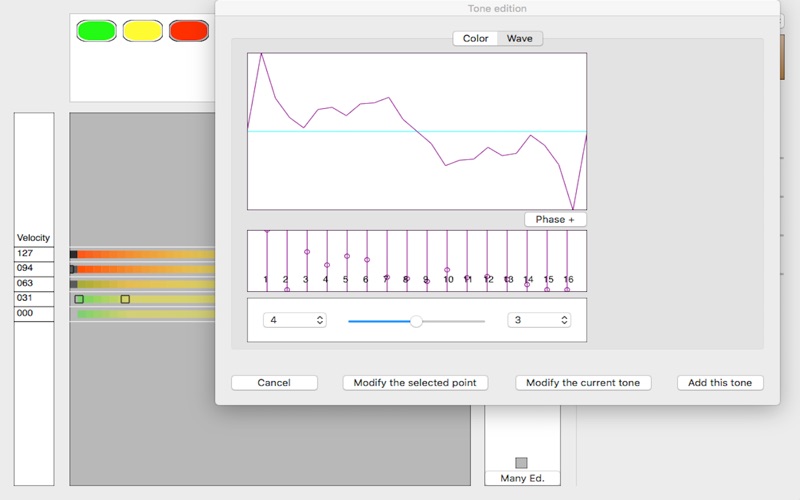
Task: Click harmonic 4 bar in spectrum
Action: 327,261
